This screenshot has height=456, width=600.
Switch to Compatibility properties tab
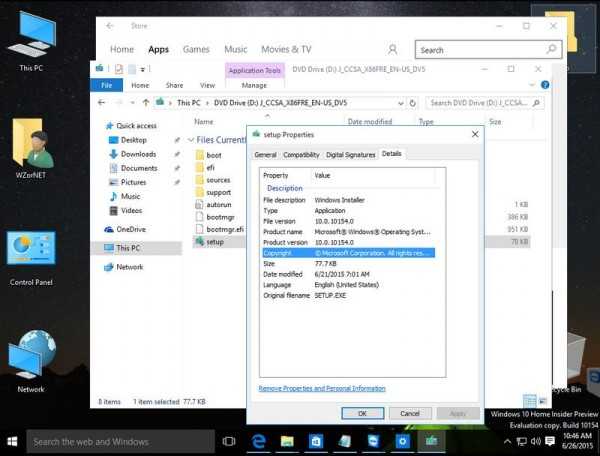[x=301, y=155]
